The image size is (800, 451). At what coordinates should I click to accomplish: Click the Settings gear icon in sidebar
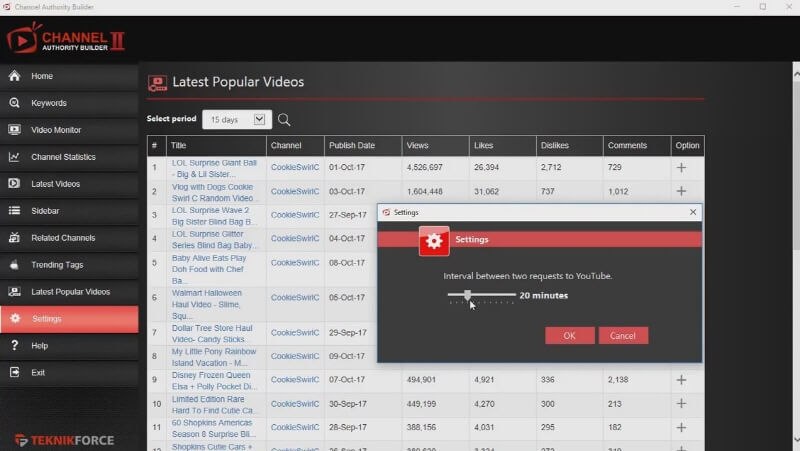click(x=15, y=318)
